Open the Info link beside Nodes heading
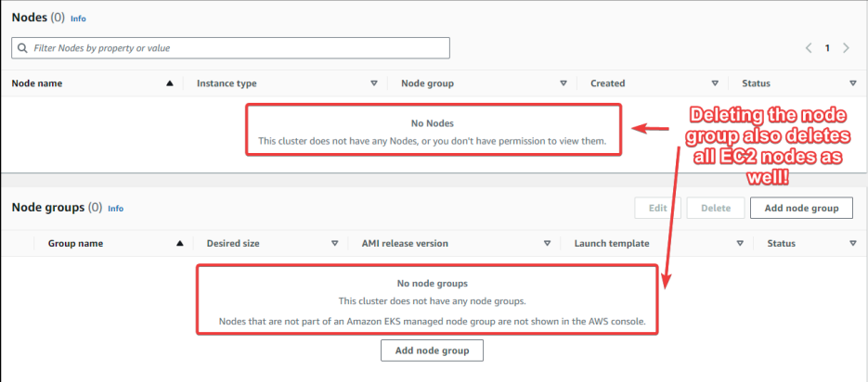The width and height of the screenshot is (868, 382). [x=78, y=19]
